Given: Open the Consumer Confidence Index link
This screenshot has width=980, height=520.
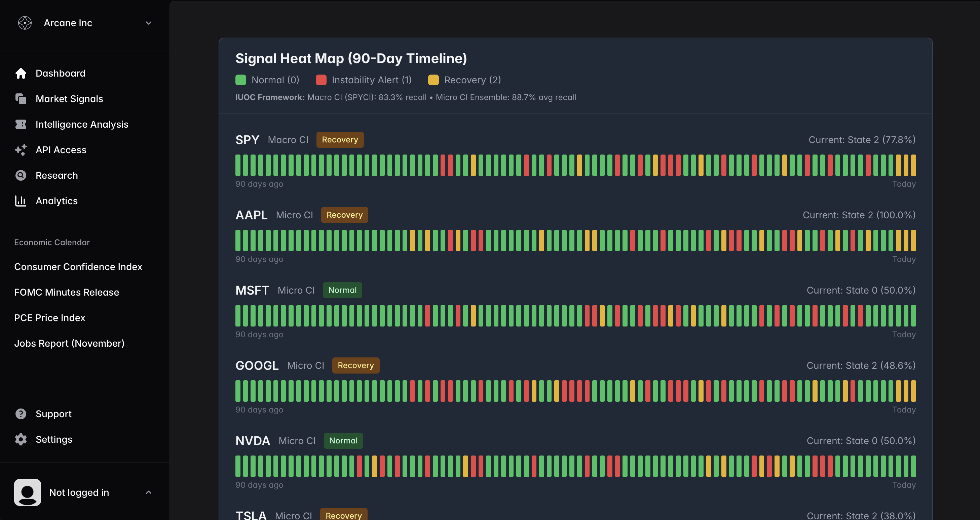Looking at the screenshot, I should (x=78, y=266).
